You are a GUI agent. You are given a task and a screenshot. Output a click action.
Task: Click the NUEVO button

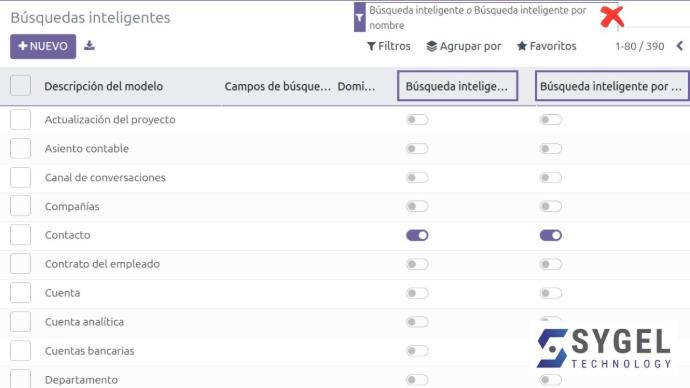[43, 46]
